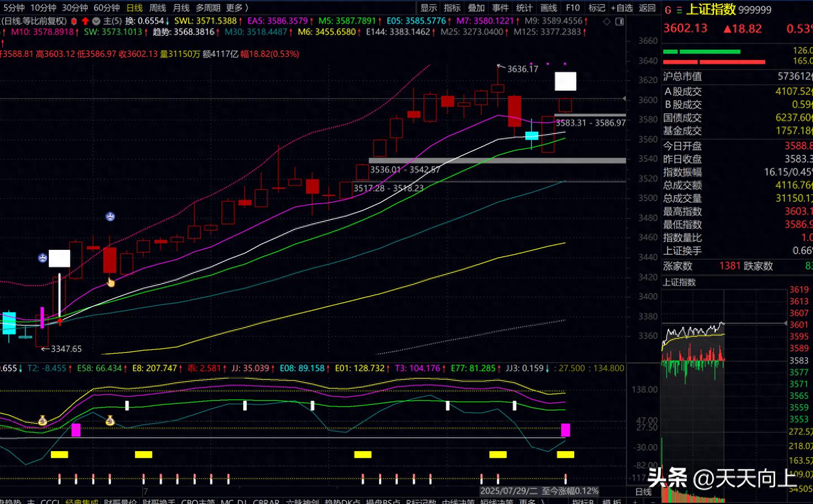Open the 显示 menu
The image size is (813, 504).
coord(429,8)
